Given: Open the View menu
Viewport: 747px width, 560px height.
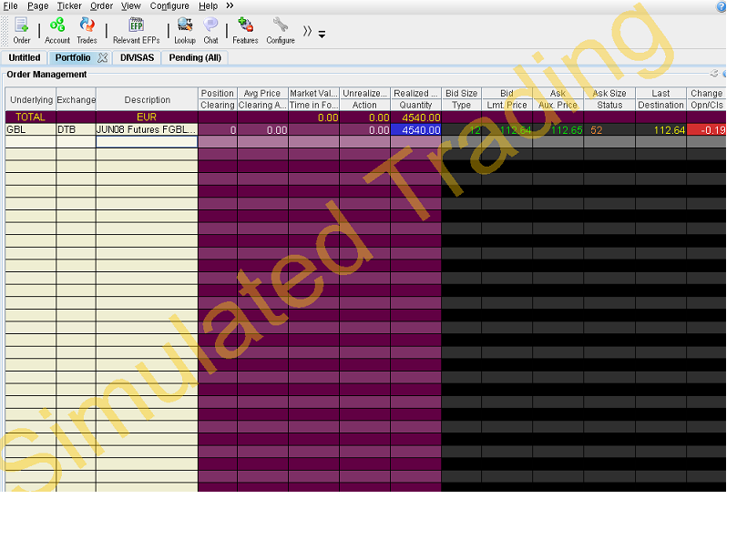Looking at the screenshot, I should point(130,6).
